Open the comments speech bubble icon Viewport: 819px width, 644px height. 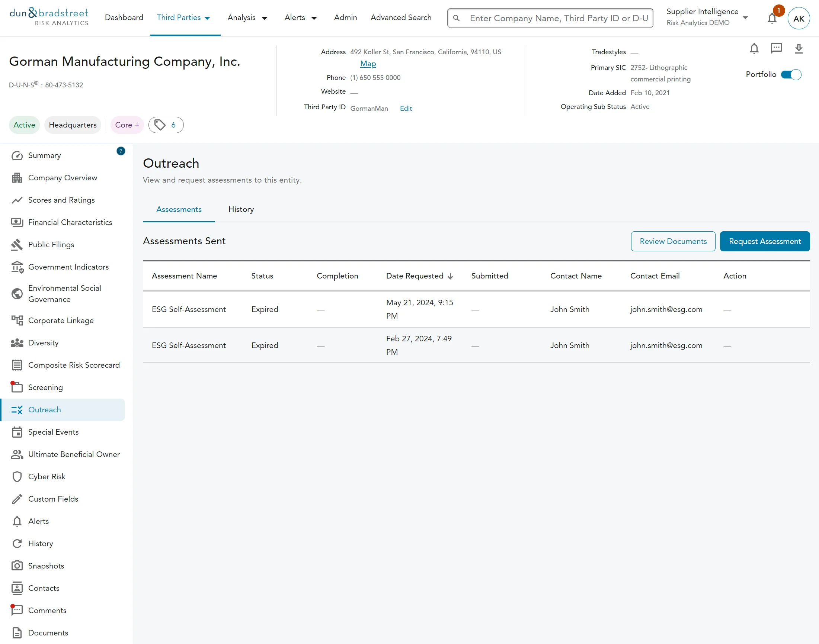pos(776,48)
